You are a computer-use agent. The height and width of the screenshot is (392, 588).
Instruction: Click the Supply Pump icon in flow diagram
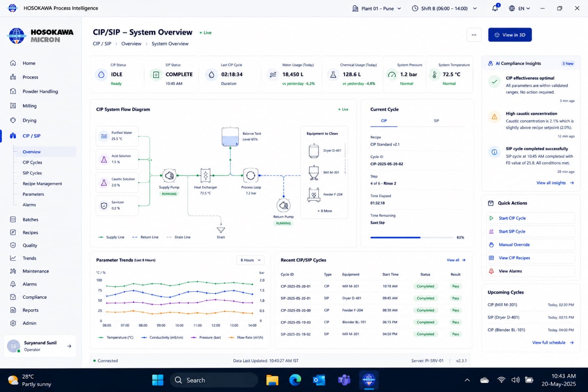pos(169,176)
